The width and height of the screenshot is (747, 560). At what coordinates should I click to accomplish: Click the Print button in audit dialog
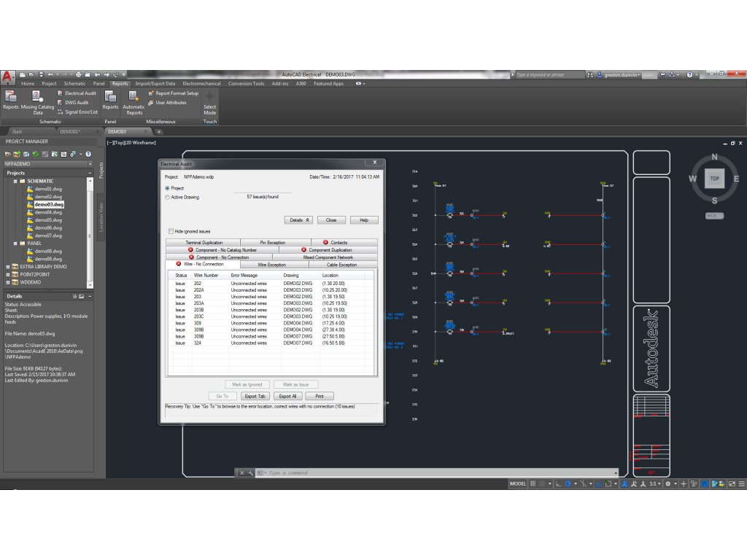coord(320,396)
